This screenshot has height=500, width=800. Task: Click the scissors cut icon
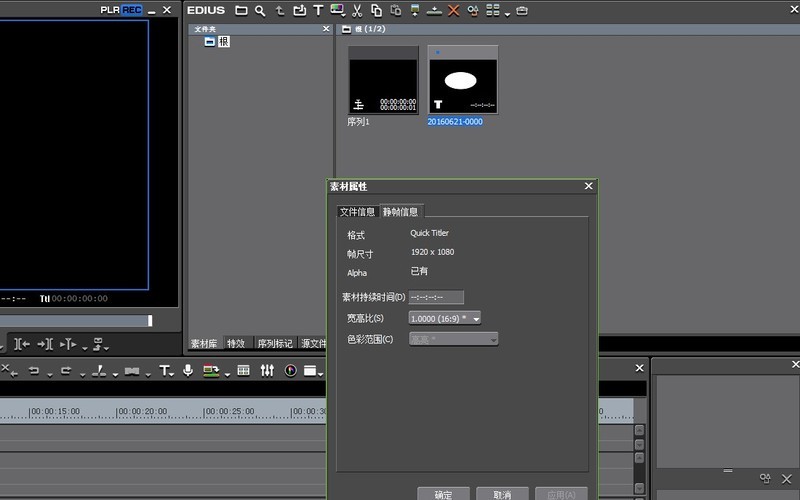pos(357,10)
